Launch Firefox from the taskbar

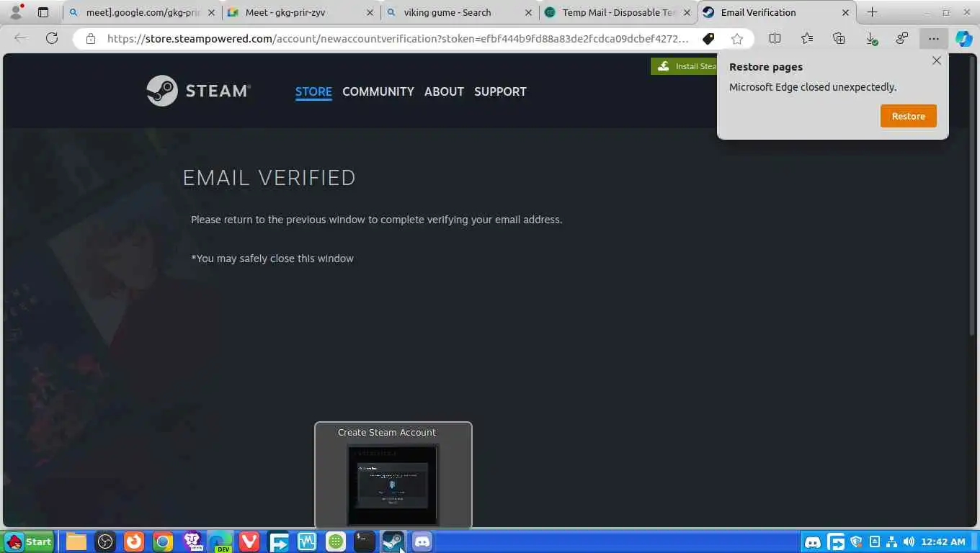pyautogui.click(x=134, y=541)
